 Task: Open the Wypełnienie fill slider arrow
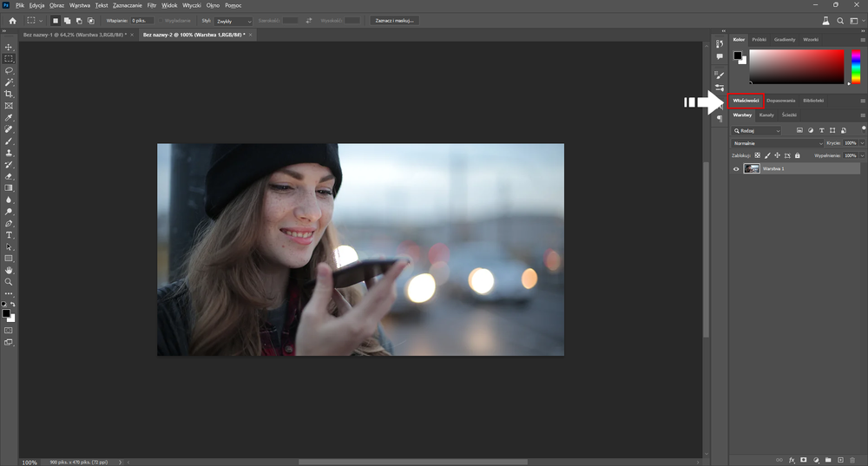pos(862,155)
